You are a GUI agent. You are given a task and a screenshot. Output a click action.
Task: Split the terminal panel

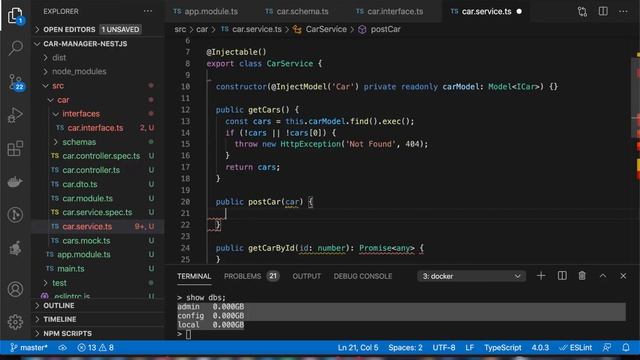tap(562, 276)
